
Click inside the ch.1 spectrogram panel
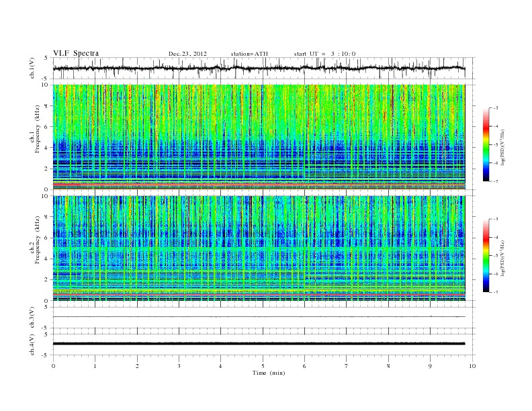click(259, 137)
